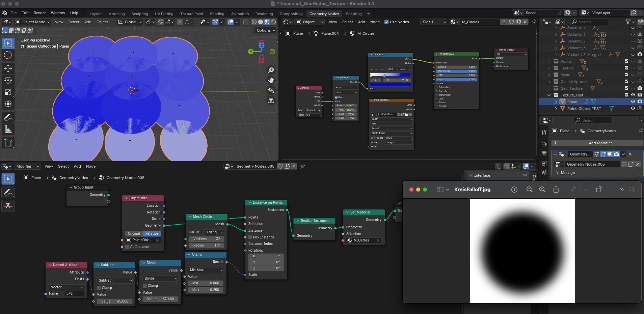Click the Info icon in KreisFalloff.jpg window
644x314 pixels.
click(x=514, y=190)
